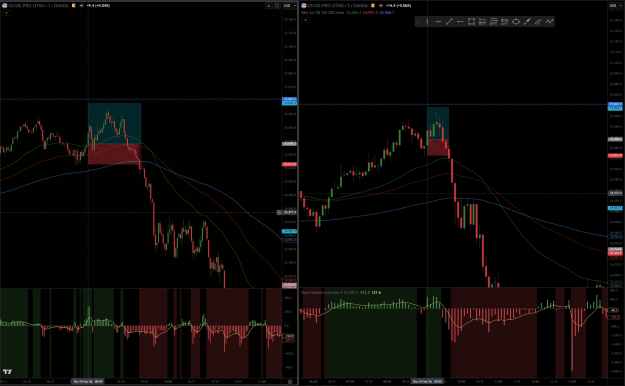Click the orange session flag on left chart
This screenshot has height=386, width=625.
click(x=74, y=6)
